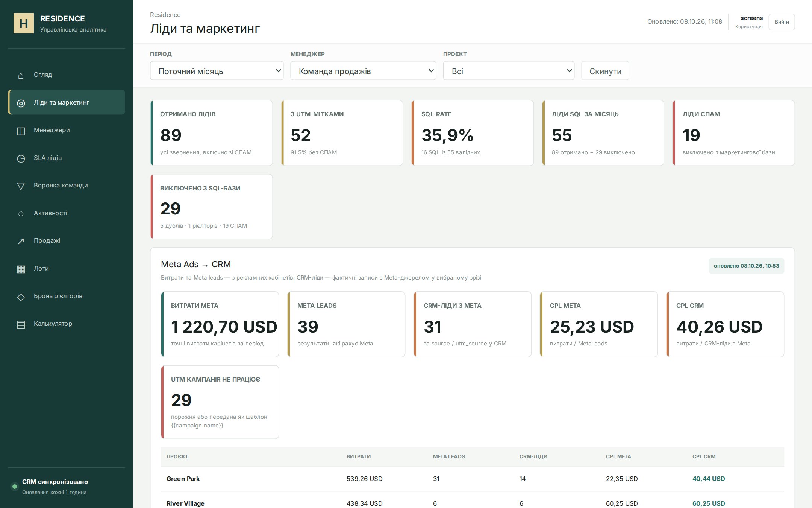Viewport: 812px width, 508px height.
Task: Click the arrow icon beside Продажі
Action: [x=21, y=241]
